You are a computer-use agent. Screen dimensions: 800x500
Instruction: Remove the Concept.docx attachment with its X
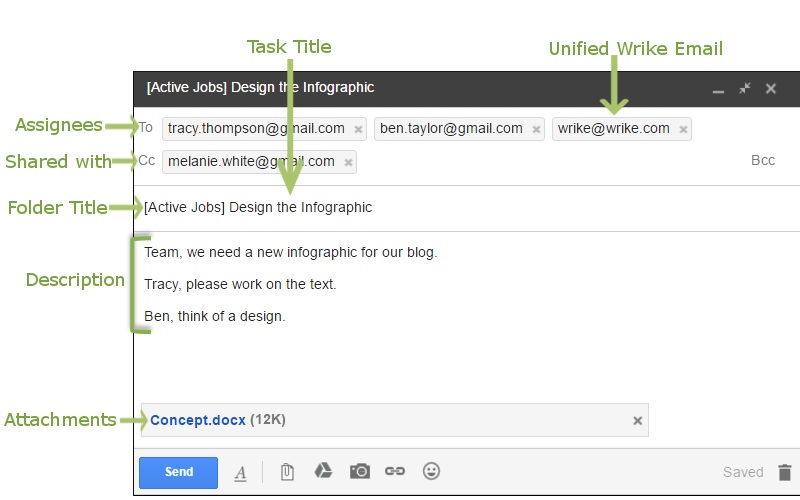tap(637, 421)
